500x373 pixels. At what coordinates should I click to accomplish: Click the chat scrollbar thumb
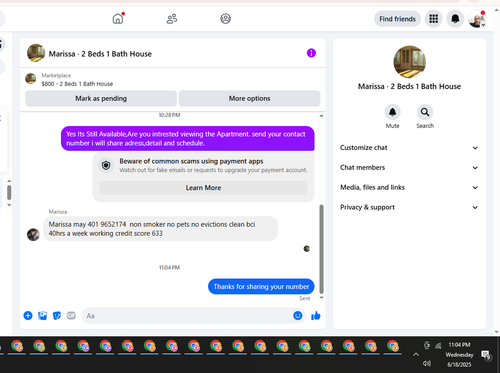[321, 248]
